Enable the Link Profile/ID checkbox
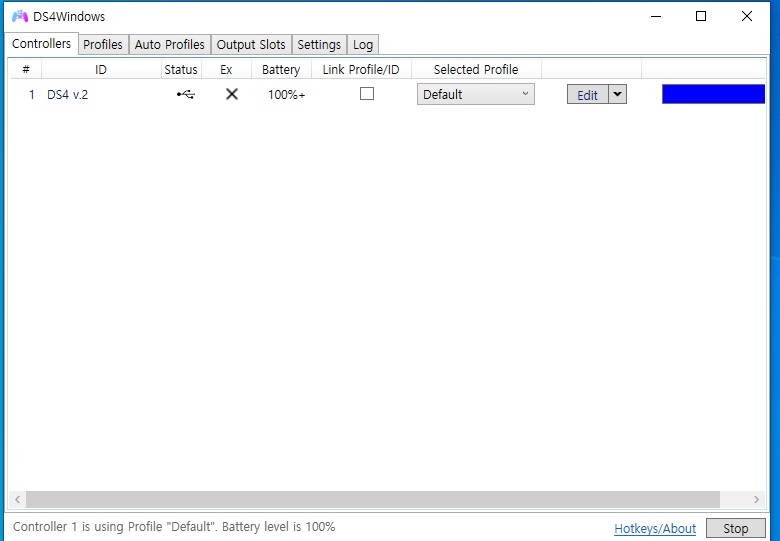This screenshot has width=780, height=541. coord(367,93)
